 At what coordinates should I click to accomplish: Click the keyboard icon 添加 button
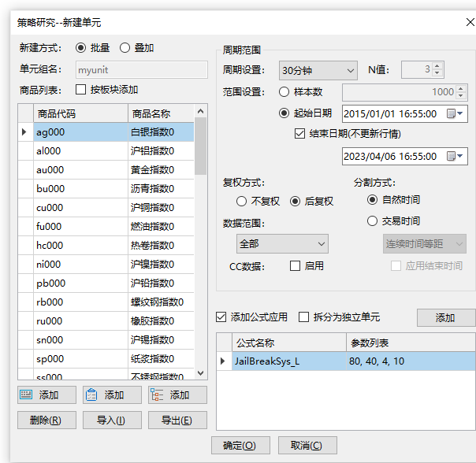click(46, 395)
